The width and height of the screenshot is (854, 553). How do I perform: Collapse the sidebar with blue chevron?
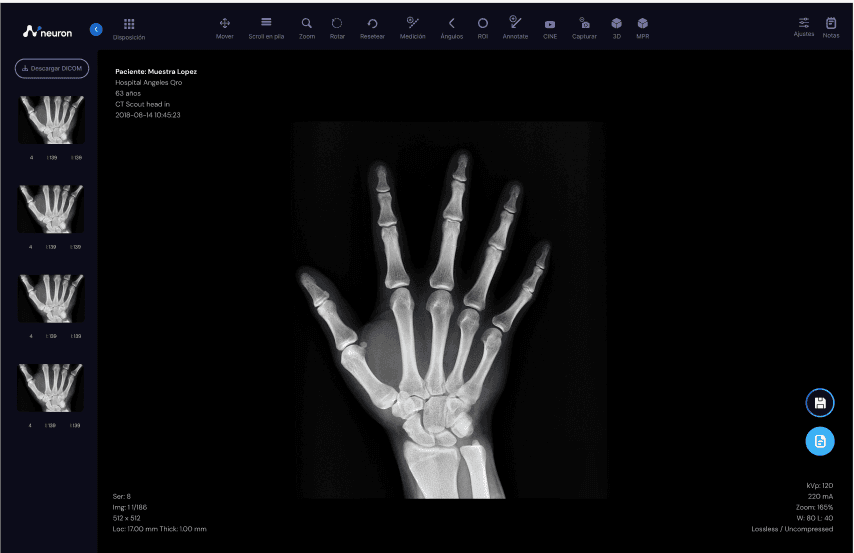(x=96, y=29)
